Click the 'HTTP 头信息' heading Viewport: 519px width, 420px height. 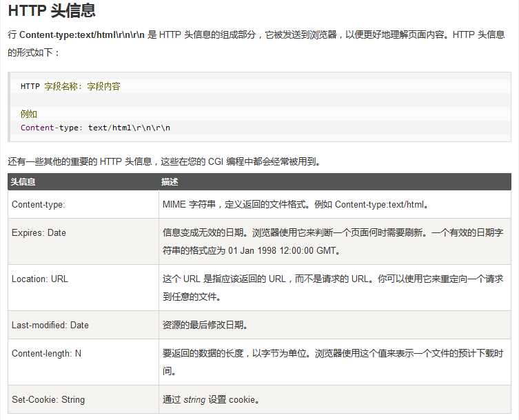coord(52,10)
